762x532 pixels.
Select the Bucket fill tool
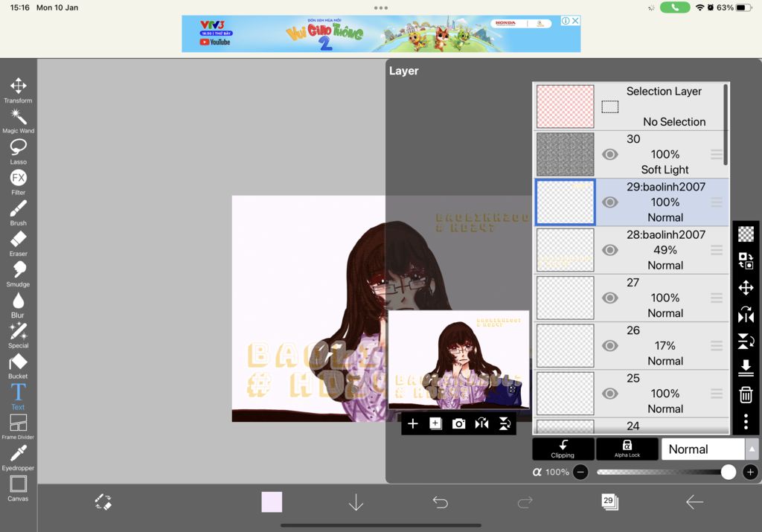(x=18, y=366)
